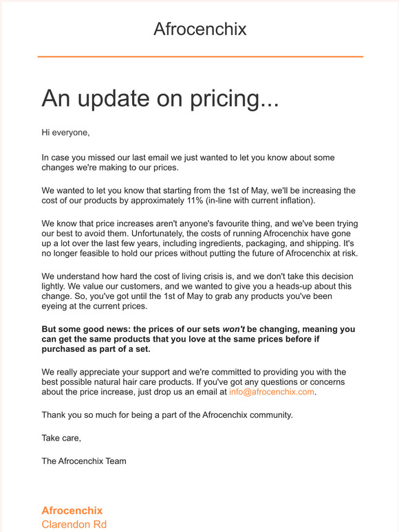Click the phrase 'eyeing at the current prices'

[94, 306]
